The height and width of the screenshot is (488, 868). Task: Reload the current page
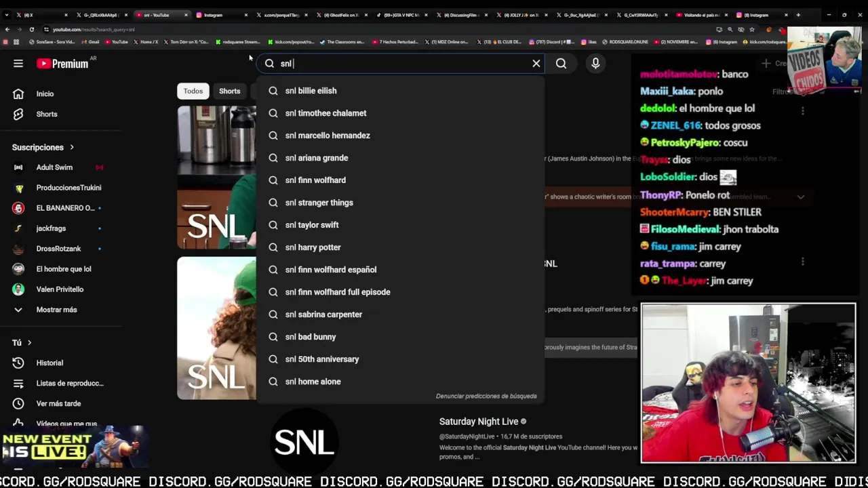(31, 29)
